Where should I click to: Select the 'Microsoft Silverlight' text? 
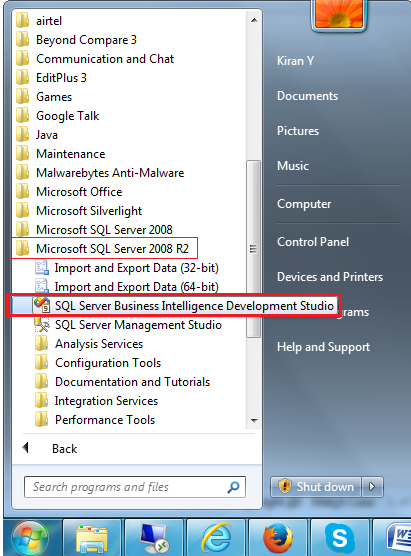point(89,211)
